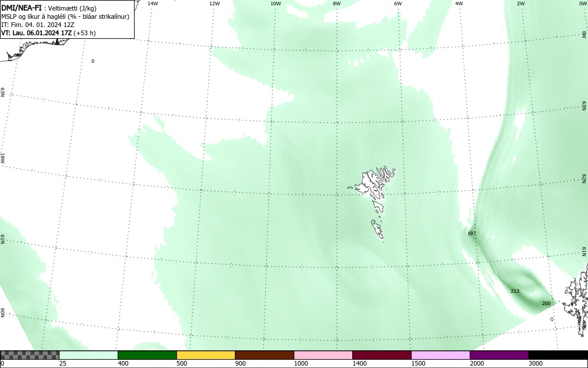This screenshot has width=588, height=368.
Task: Click the brown 900–1000 legend swatch
Action: [265, 355]
